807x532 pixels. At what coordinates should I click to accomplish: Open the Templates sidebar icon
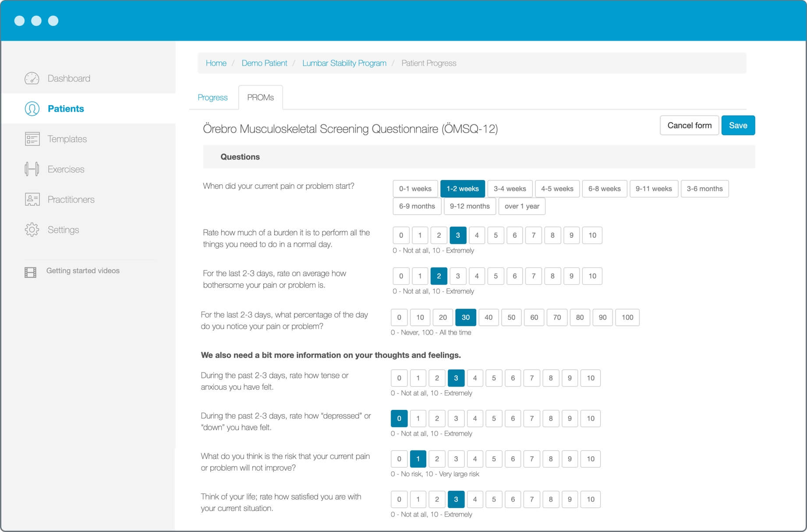pos(32,139)
